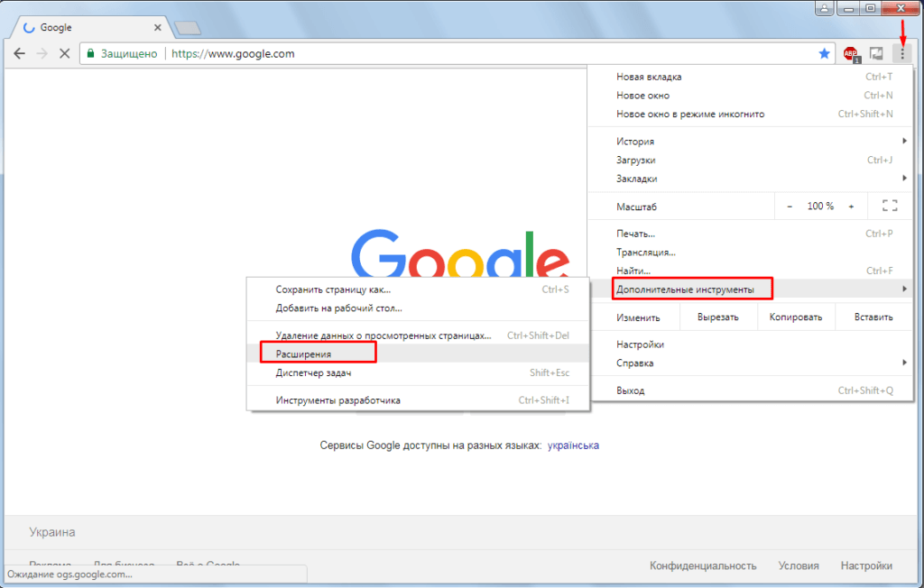Screen dimensions: 924x588
Task: Click the Копировать button in the edit row
Action: (x=795, y=317)
